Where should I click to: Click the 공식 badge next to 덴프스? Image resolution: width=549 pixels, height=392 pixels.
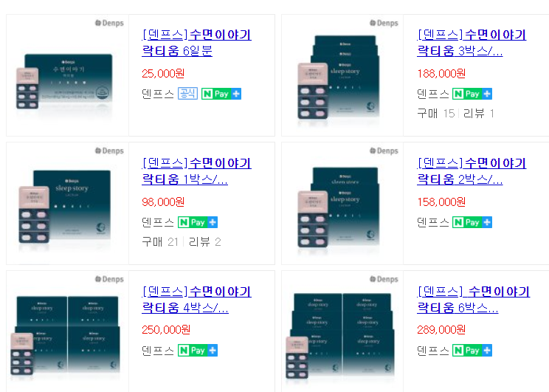click(187, 94)
